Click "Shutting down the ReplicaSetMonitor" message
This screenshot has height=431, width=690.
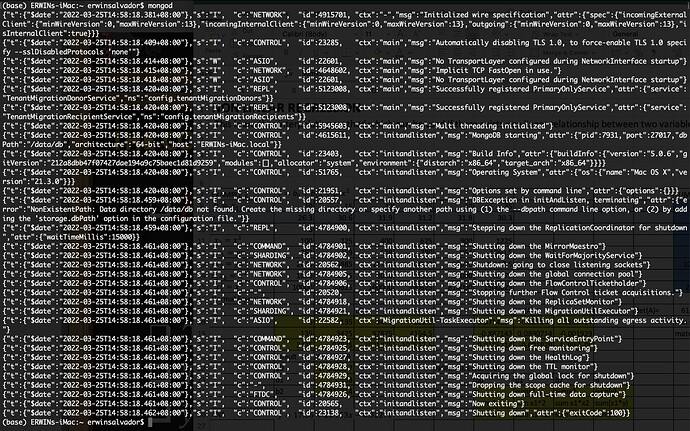tap(544, 301)
